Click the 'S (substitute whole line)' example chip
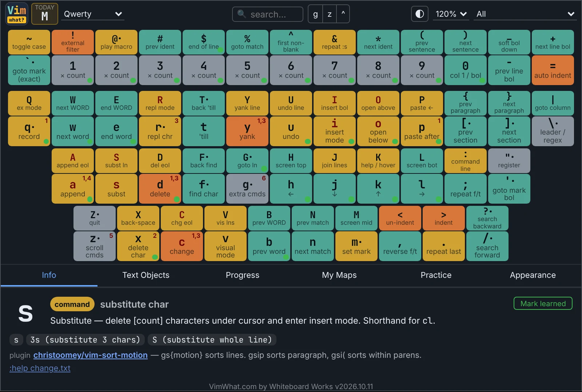 point(212,340)
